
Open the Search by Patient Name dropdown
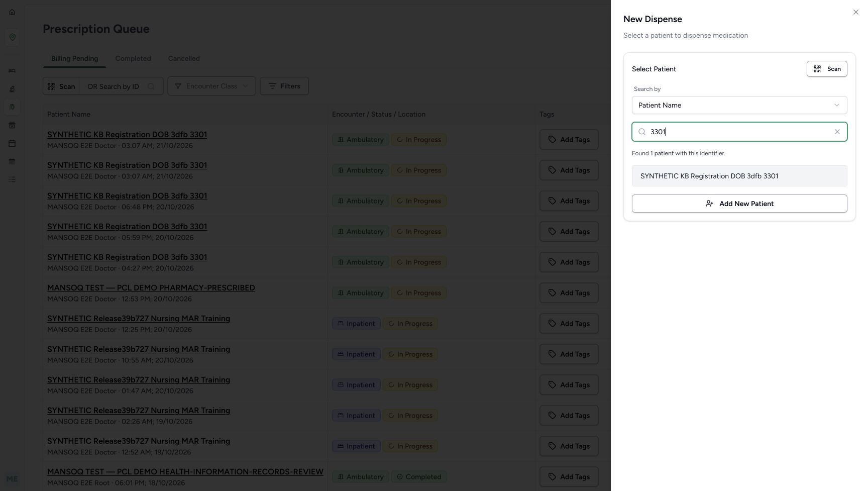click(739, 105)
